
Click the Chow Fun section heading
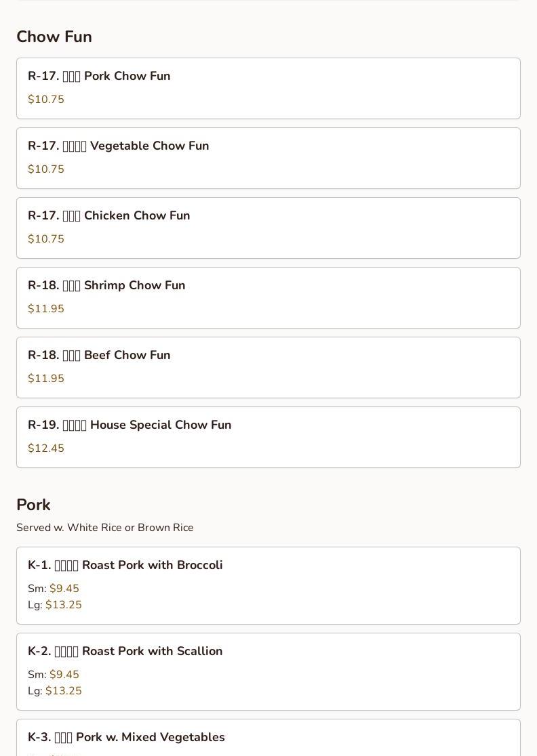[x=54, y=37]
